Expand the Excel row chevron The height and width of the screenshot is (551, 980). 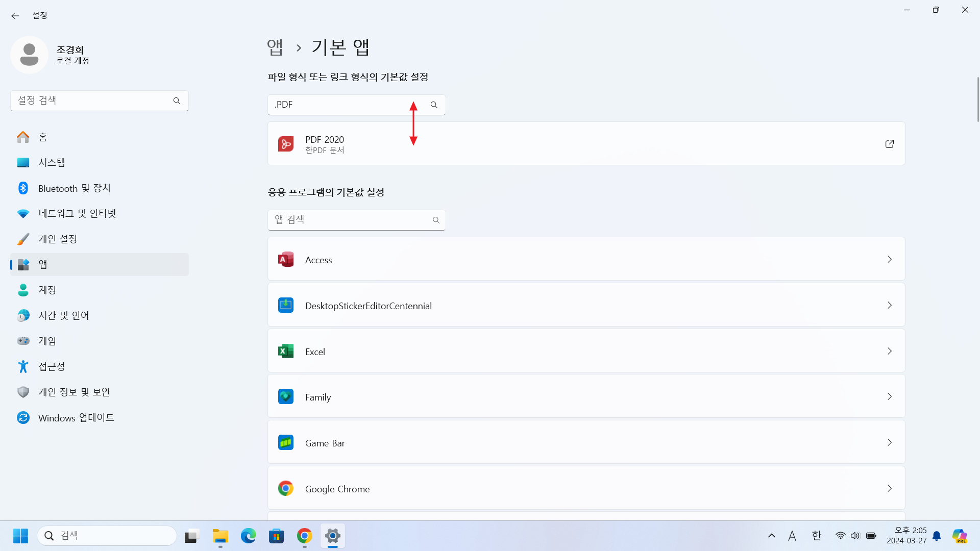point(890,351)
